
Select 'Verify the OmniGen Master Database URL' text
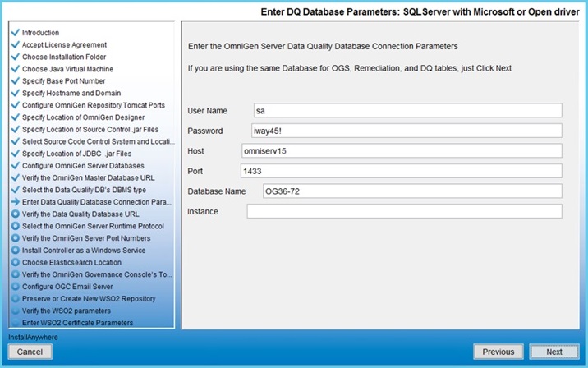click(x=89, y=177)
